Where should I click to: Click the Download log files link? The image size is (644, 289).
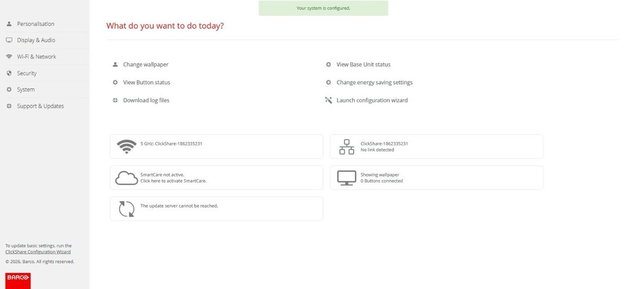coord(146,101)
